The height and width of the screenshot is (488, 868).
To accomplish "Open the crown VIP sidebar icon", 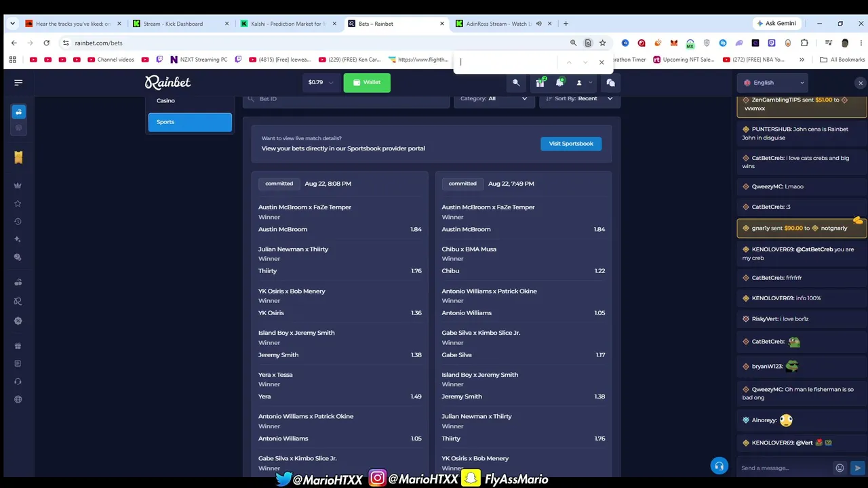I will 18,186.
